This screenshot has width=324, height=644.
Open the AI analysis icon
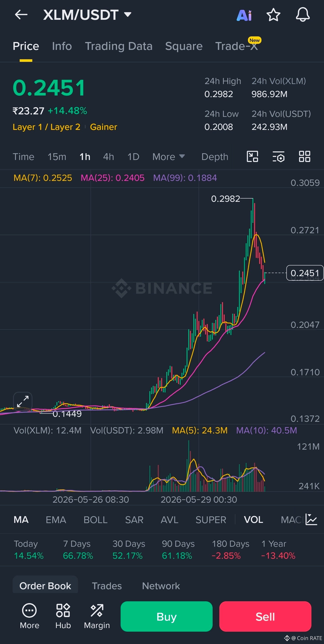click(x=244, y=15)
